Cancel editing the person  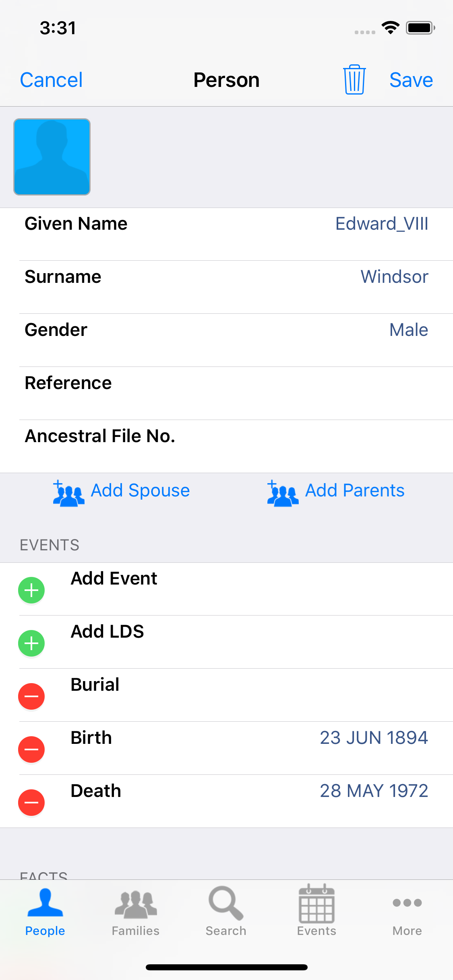point(51,80)
